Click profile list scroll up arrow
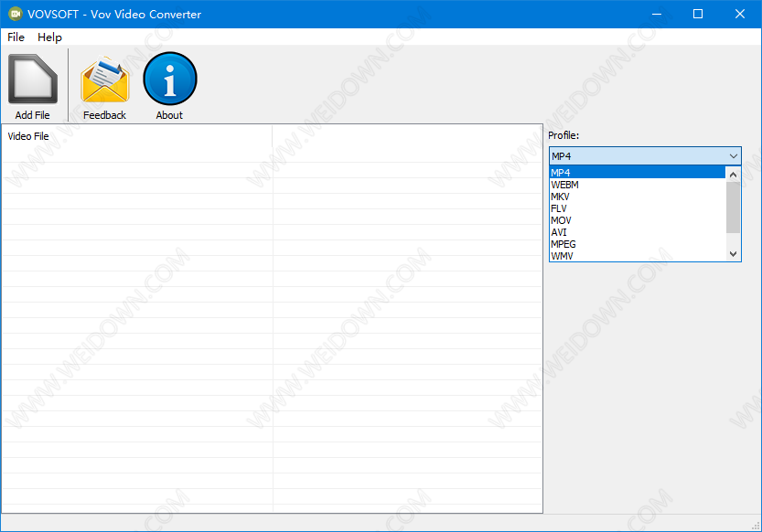 pos(734,175)
